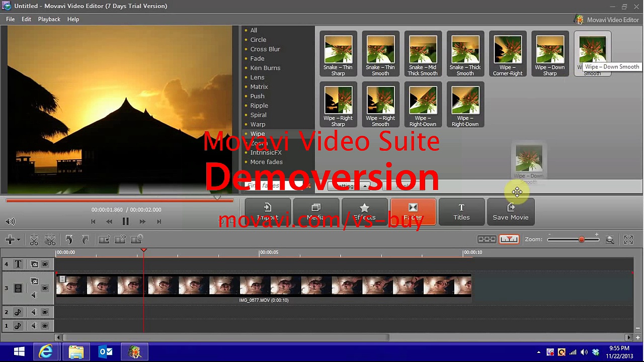Select the Ken Burns fade category
Image resolution: width=644 pixels, height=362 pixels.
(265, 68)
